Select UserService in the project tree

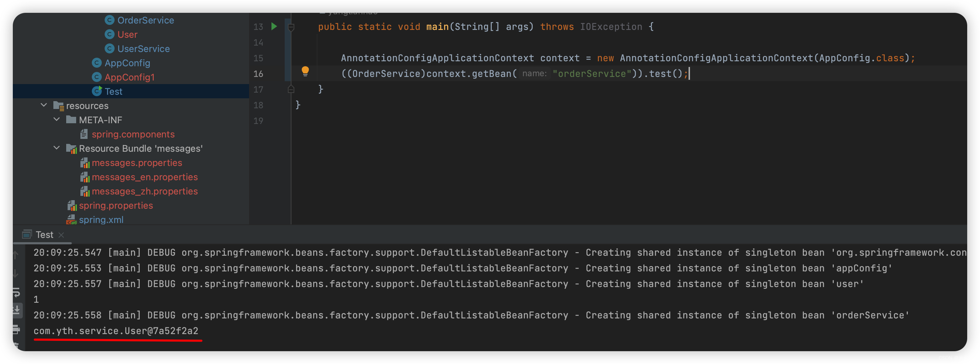[143, 49]
